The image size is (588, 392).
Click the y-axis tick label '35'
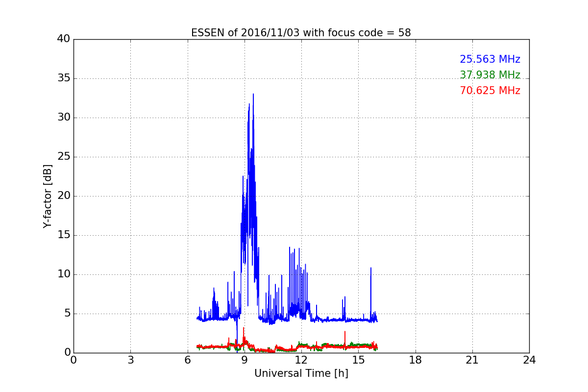[x=64, y=78]
